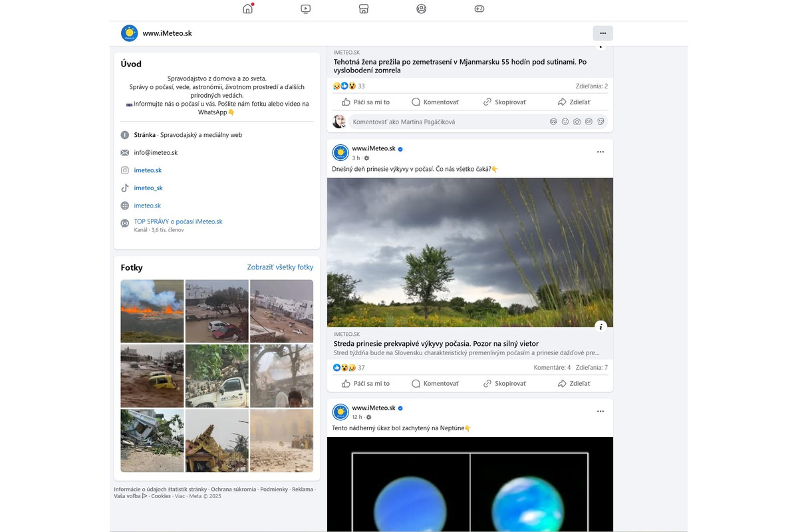Like the Myanmar earthquake post
This screenshot has width=798, height=532.
click(x=366, y=102)
